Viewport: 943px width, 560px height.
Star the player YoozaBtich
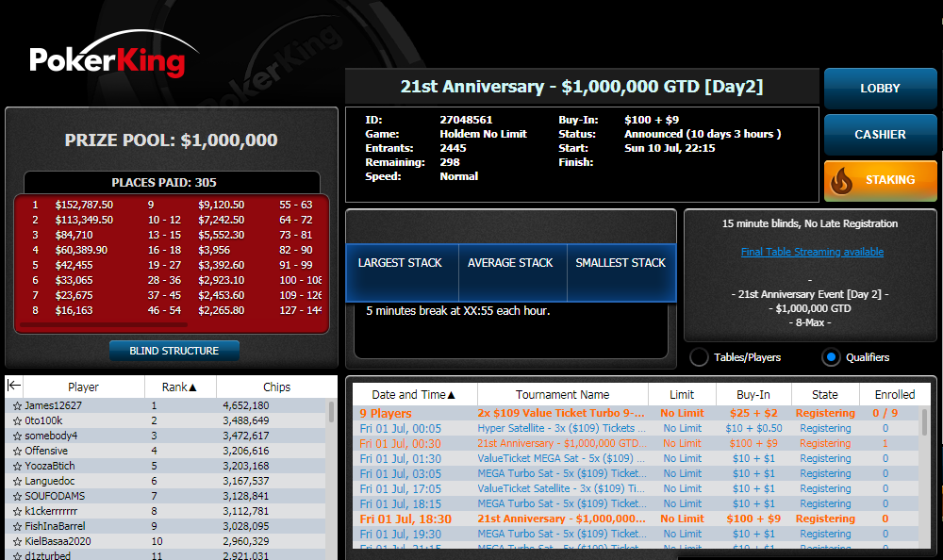pyautogui.click(x=17, y=466)
